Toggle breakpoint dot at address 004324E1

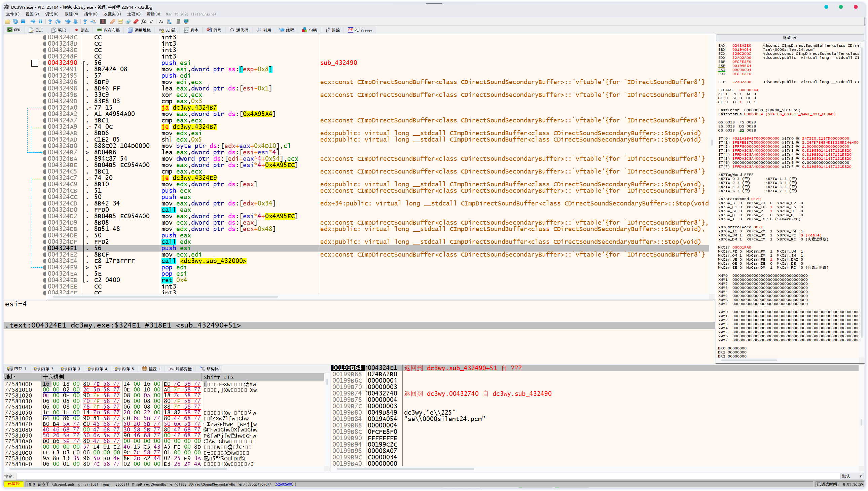(44, 248)
